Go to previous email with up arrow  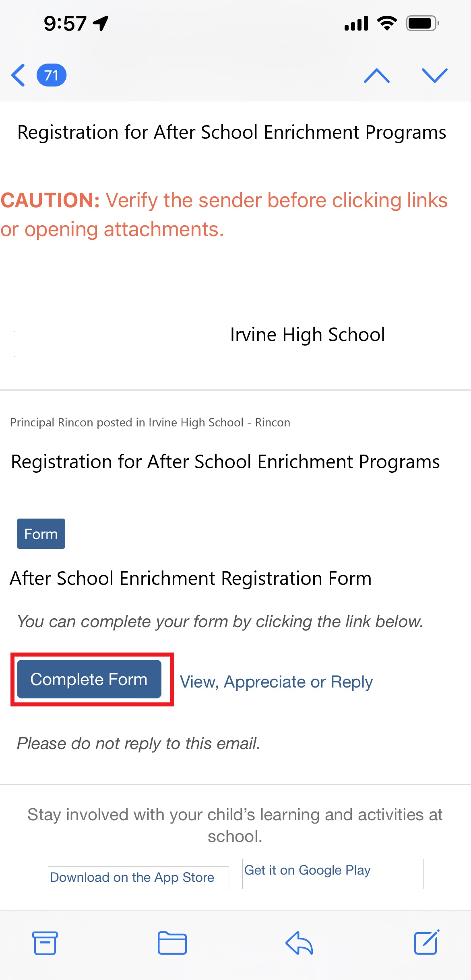[376, 76]
